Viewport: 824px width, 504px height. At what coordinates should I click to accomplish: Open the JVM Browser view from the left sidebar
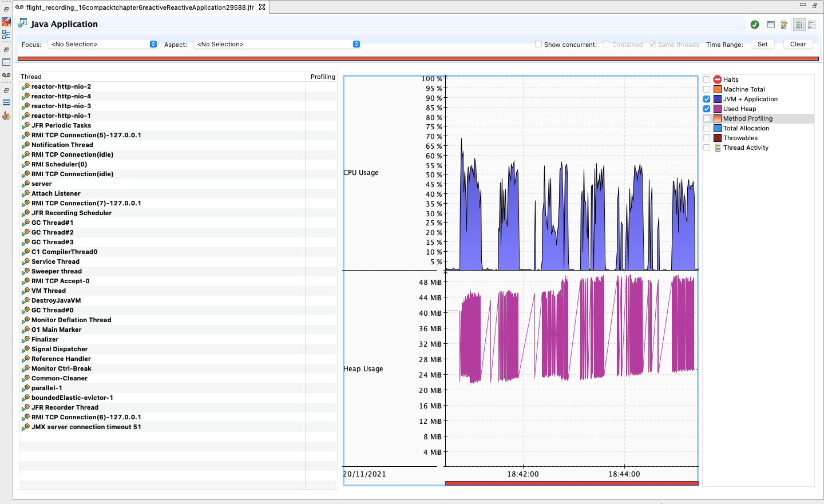6,22
